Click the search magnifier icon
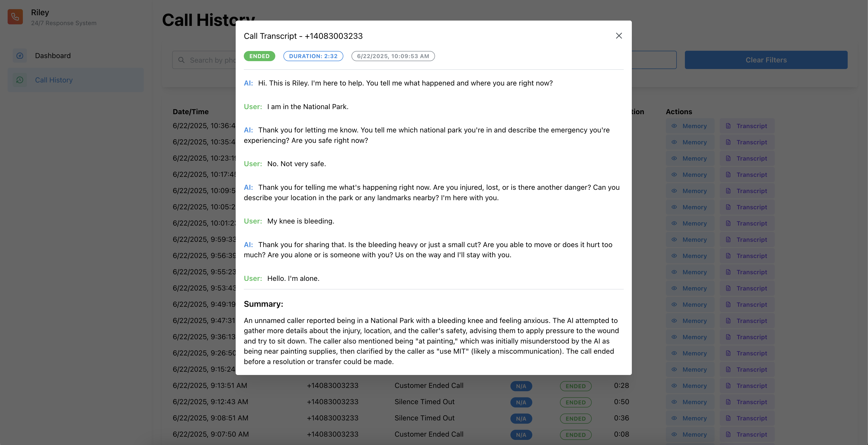Image resolution: width=868 pixels, height=445 pixels. tap(181, 60)
